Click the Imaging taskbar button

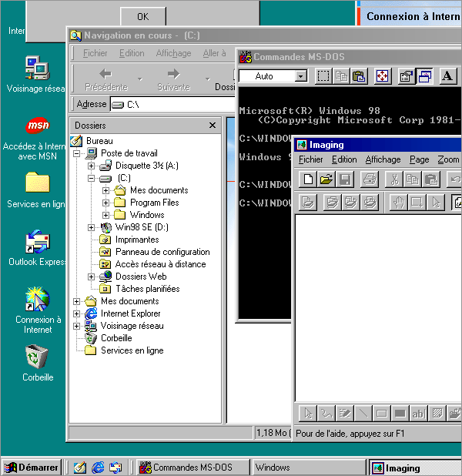click(415, 468)
